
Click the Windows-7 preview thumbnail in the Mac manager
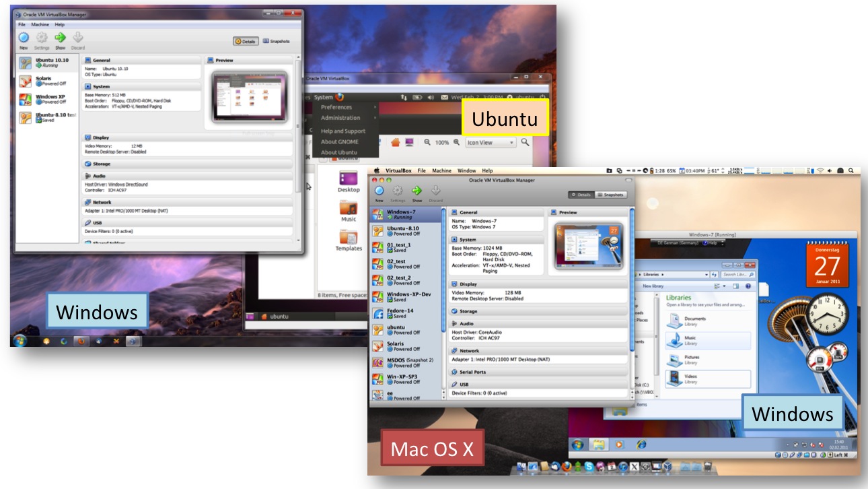pos(588,245)
